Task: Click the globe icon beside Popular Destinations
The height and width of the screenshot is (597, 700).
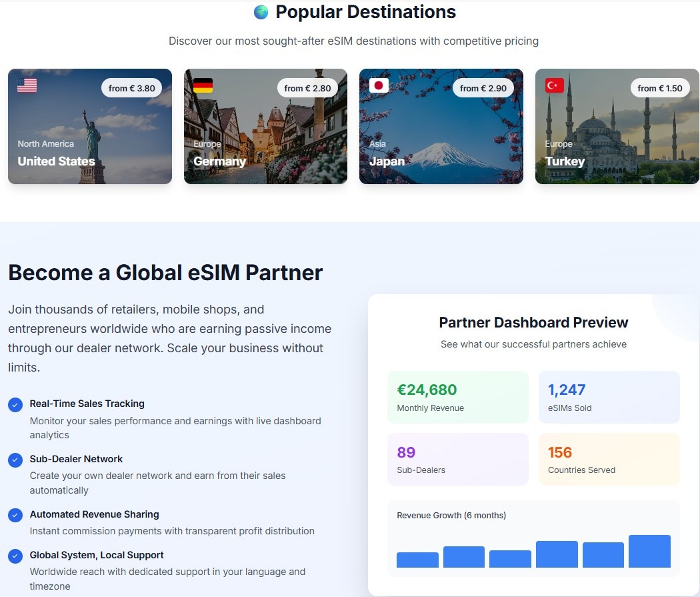Action: click(x=261, y=12)
